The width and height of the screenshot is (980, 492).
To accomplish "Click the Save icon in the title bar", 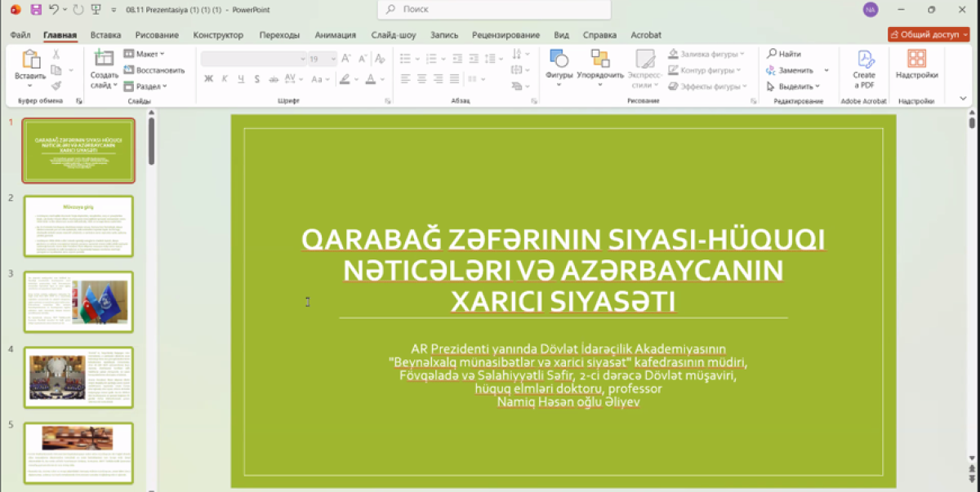I will click(35, 10).
